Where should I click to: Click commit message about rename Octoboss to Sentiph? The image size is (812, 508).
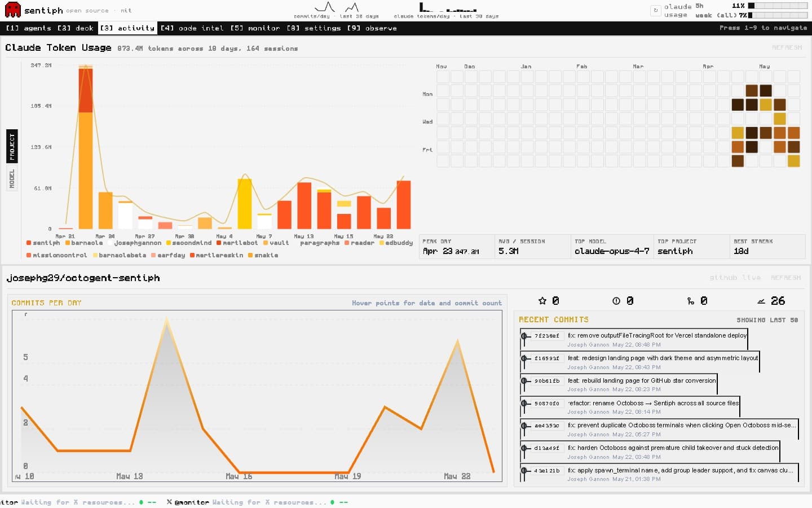[x=653, y=403]
